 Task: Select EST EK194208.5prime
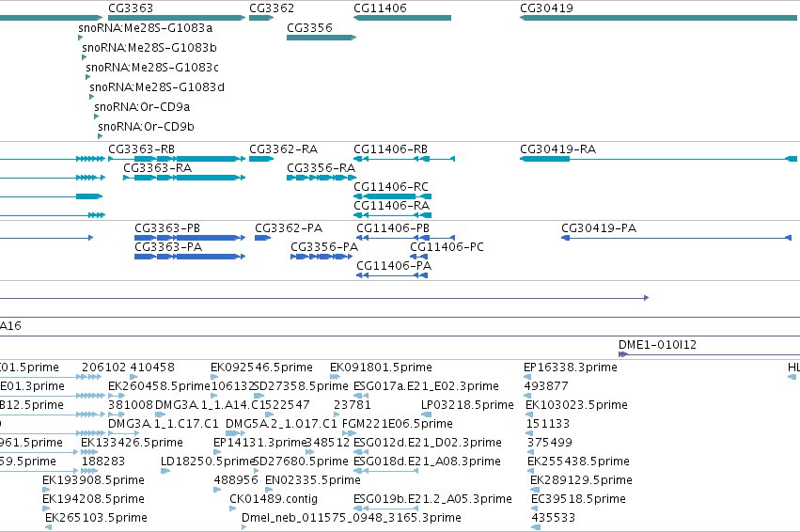93,499
